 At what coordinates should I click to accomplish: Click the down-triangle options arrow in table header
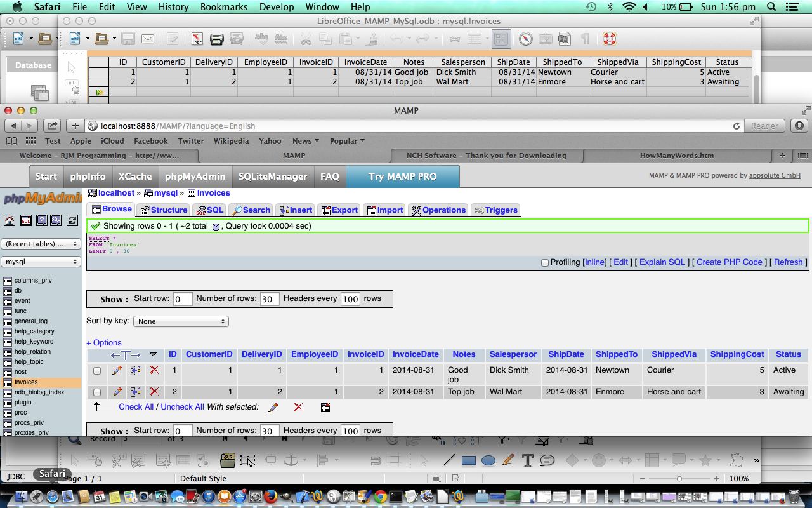153,355
